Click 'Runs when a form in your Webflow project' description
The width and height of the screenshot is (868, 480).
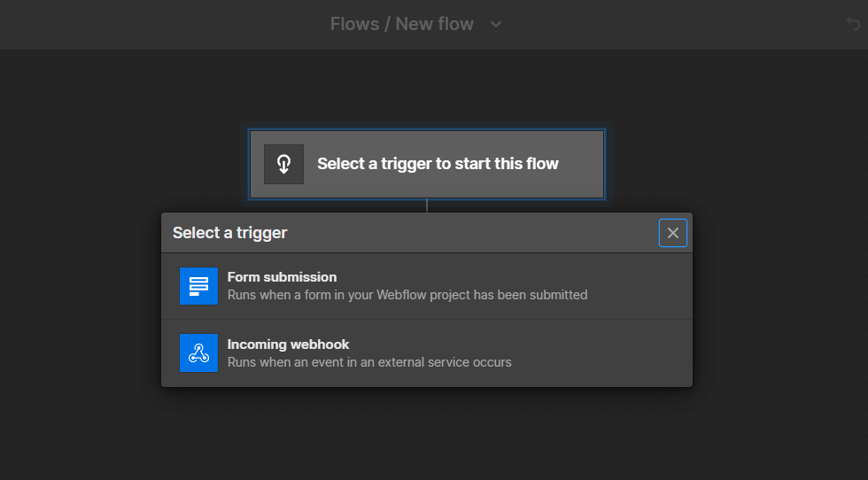(407, 295)
